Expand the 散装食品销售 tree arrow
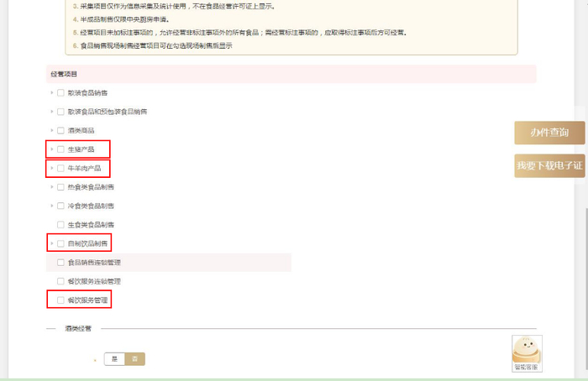This screenshot has height=381, width=588. 52,92
